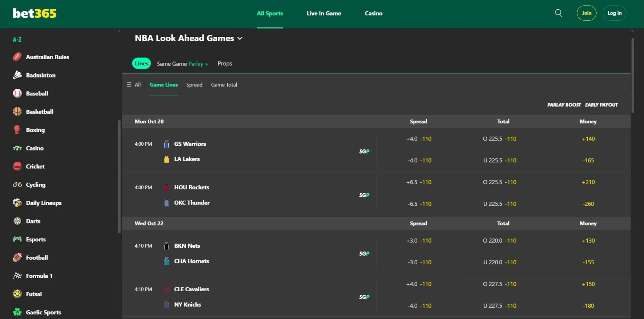This screenshot has width=644, height=319.
Task: Open the All markets list menu
Action: pyautogui.click(x=134, y=85)
